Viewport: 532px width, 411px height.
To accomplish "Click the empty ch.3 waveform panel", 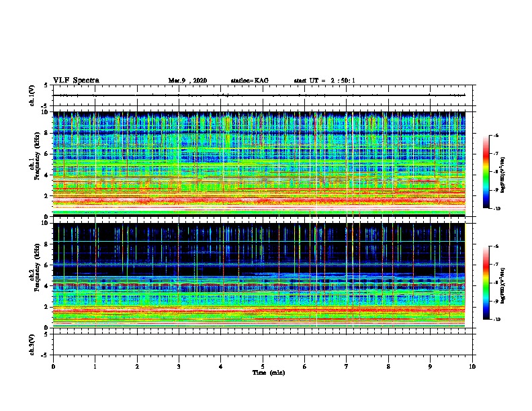I will tap(264, 345).
